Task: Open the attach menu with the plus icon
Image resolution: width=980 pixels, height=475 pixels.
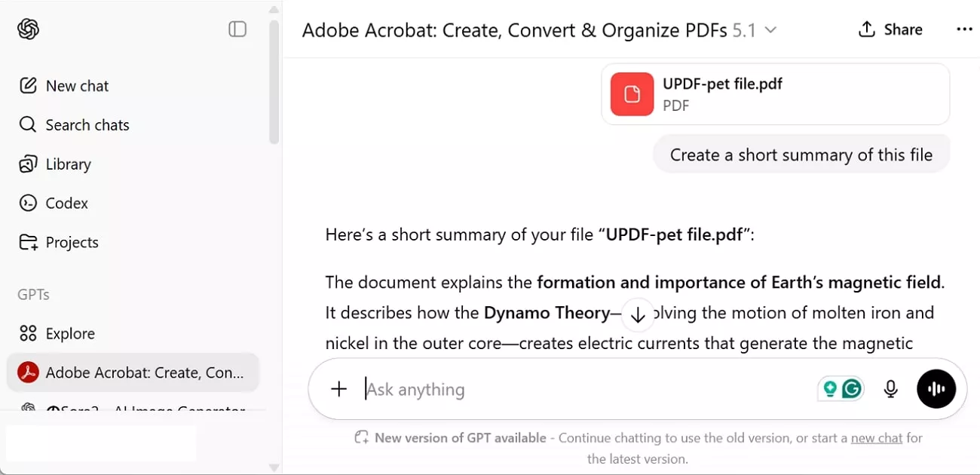Action: tap(338, 389)
